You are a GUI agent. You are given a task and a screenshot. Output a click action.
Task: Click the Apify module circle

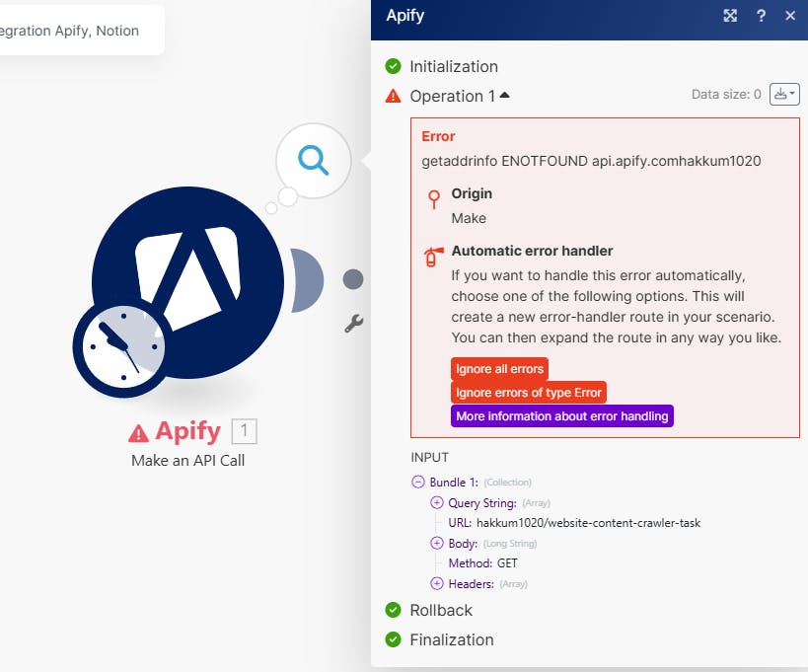coord(188,282)
